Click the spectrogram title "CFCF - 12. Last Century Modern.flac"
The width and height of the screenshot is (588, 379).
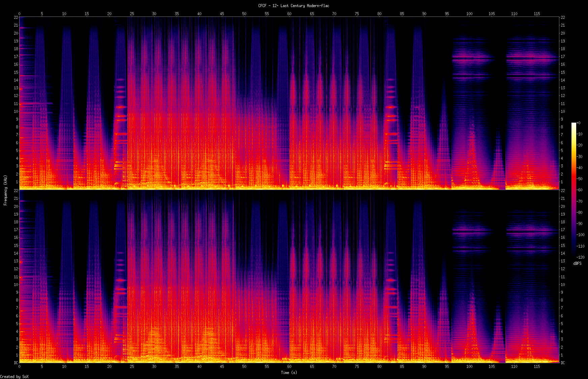[294, 6]
